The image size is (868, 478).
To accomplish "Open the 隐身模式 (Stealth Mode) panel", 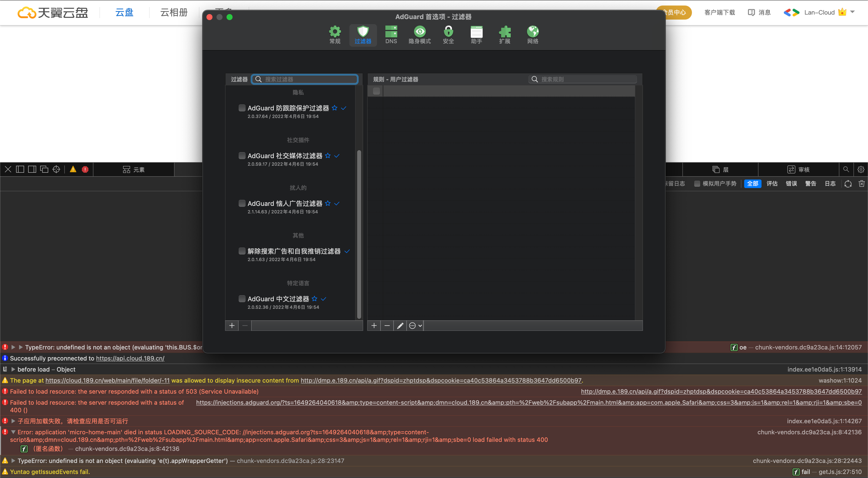I will [419, 35].
